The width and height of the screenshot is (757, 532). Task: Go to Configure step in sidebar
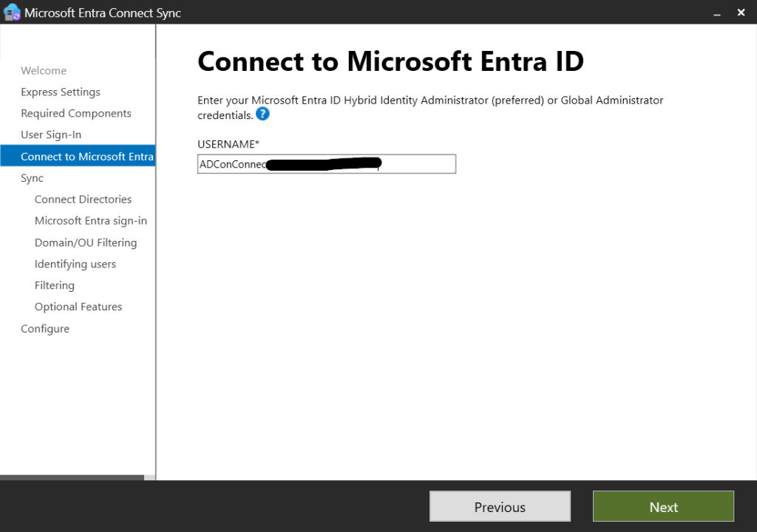45,329
